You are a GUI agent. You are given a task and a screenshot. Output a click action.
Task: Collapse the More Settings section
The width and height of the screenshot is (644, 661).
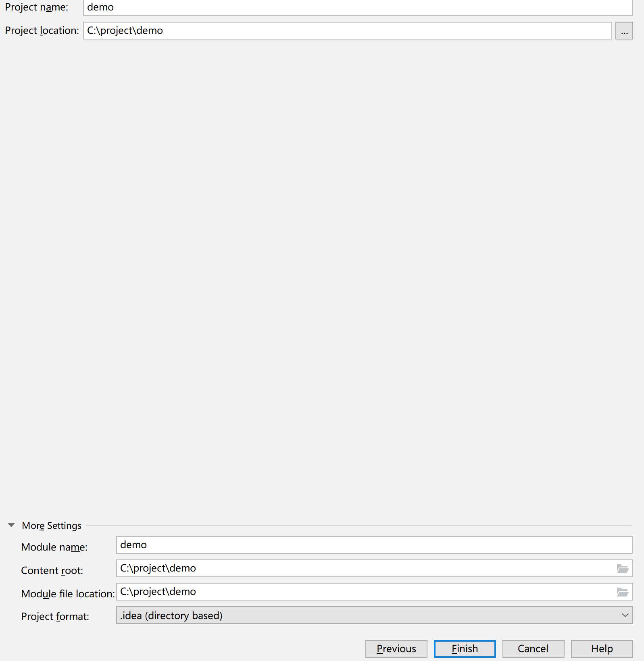pos(11,525)
